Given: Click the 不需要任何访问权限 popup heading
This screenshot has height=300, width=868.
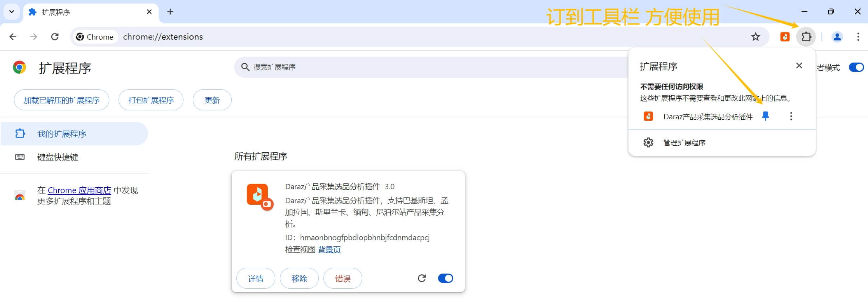Looking at the screenshot, I should 671,86.
